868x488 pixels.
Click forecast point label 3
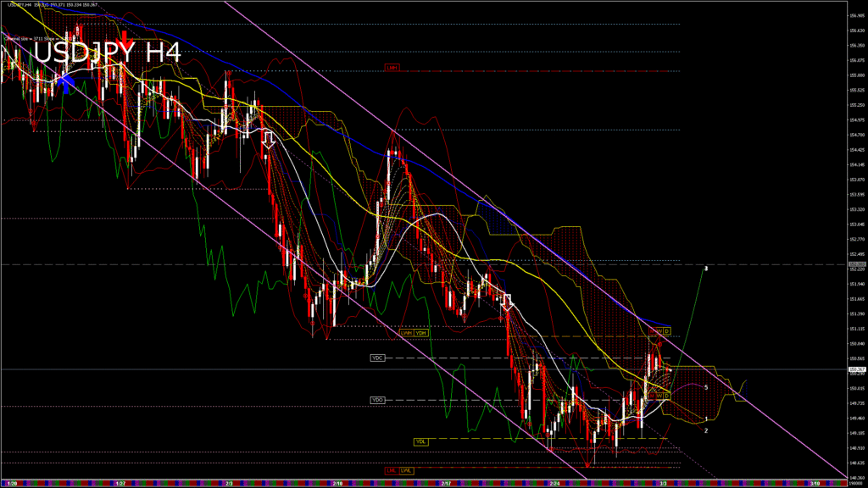pyautogui.click(x=706, y=269)
